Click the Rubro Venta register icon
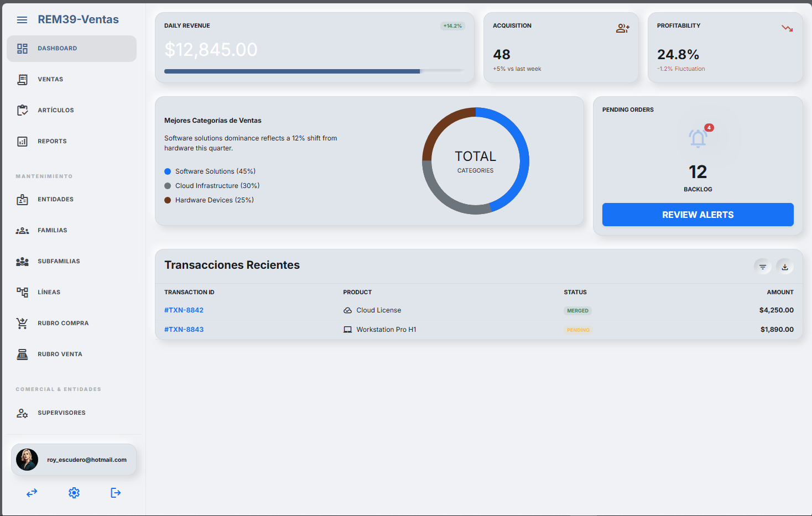812x516 pixels. pyautogui.click(x=22, y=355)
